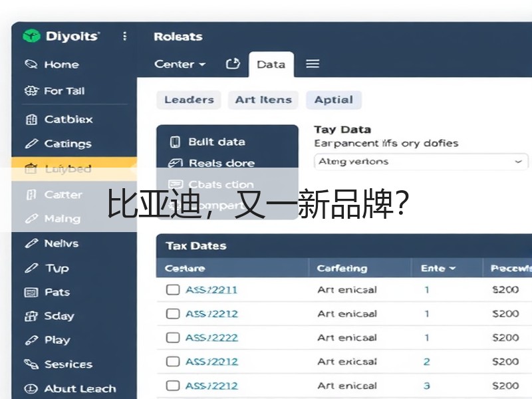The height and width of the screenshot is (399, 532).
Task: Click the For Tail gear icon
Action: click(31, 91)
